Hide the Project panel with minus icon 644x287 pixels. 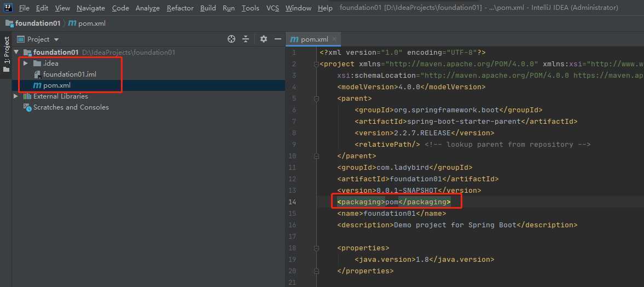(x=278, y=39)
